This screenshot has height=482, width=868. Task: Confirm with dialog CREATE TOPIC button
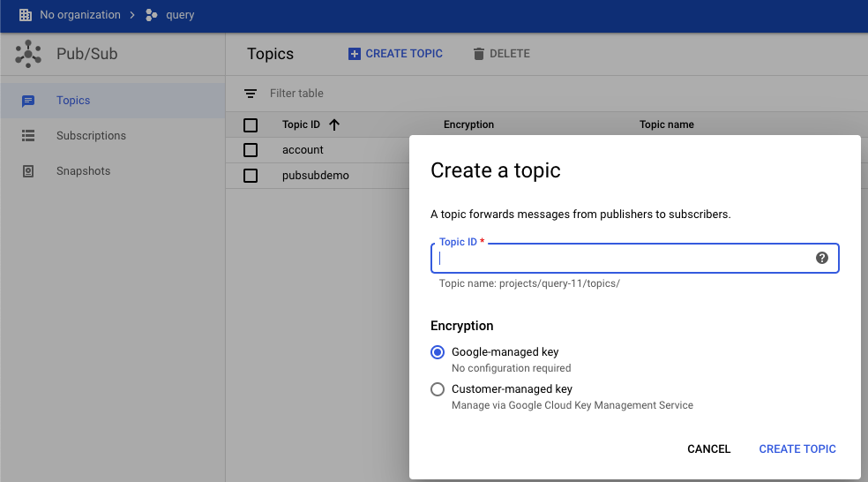click(x=797, y=449)
